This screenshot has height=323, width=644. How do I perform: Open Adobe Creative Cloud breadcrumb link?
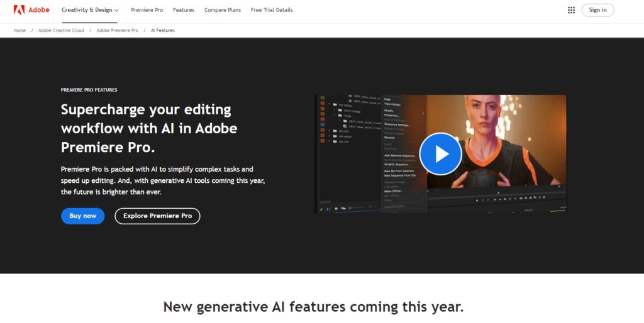pos(61,30)
